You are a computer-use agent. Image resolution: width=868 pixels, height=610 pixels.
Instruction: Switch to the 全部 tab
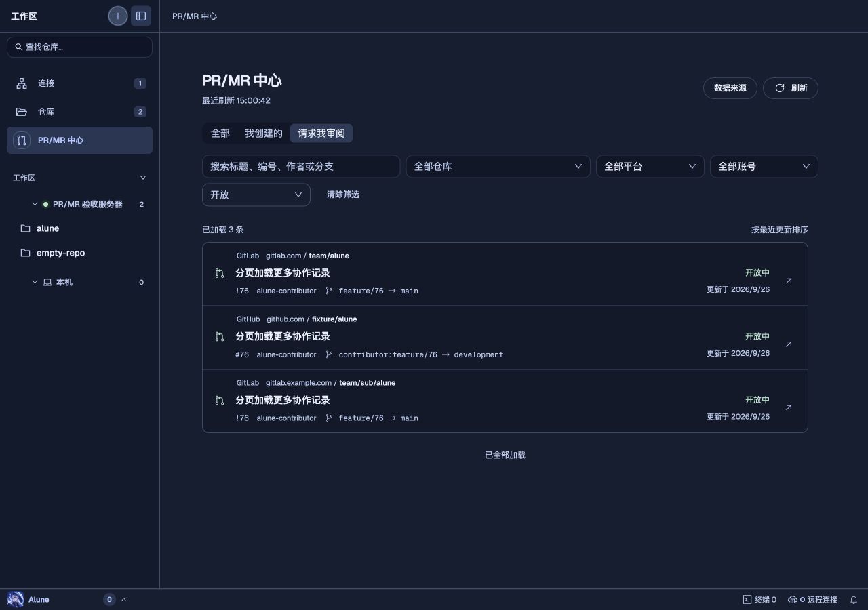(220, 134)
